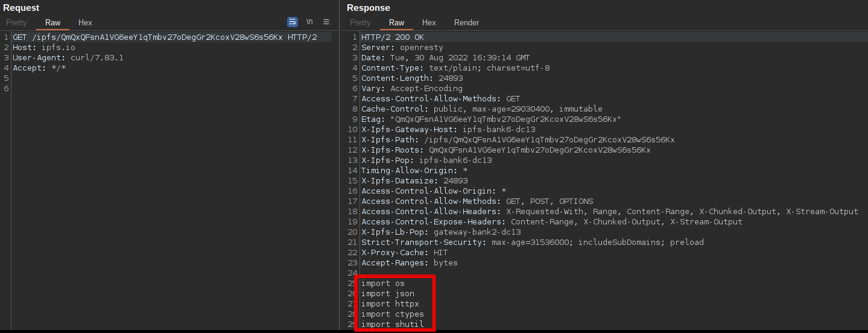Click the HTTP/2 200 OK status line
Image resolution: width=868 pixels, height=333 pixels.
click(393, 37)
